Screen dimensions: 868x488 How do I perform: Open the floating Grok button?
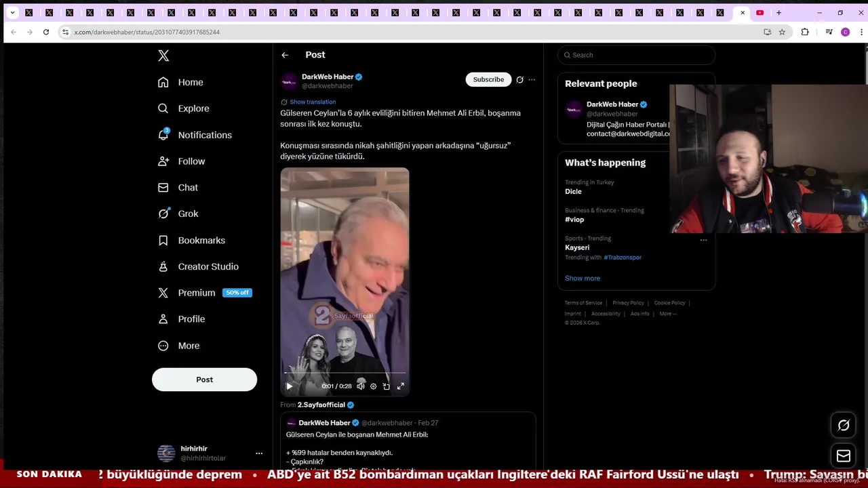coord(844,425)
